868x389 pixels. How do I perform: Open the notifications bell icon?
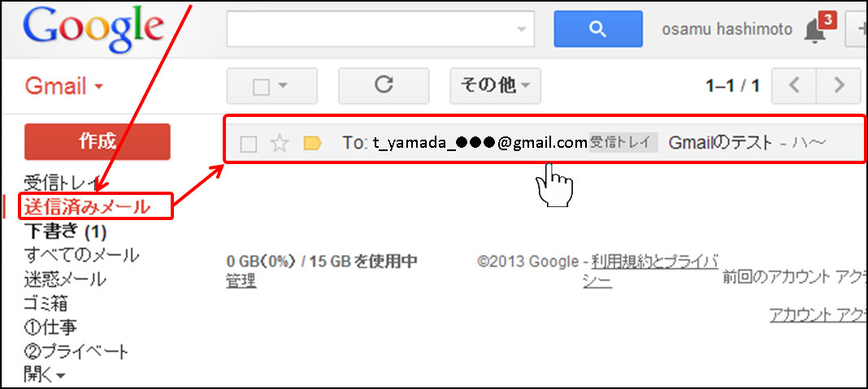point(814,32)
